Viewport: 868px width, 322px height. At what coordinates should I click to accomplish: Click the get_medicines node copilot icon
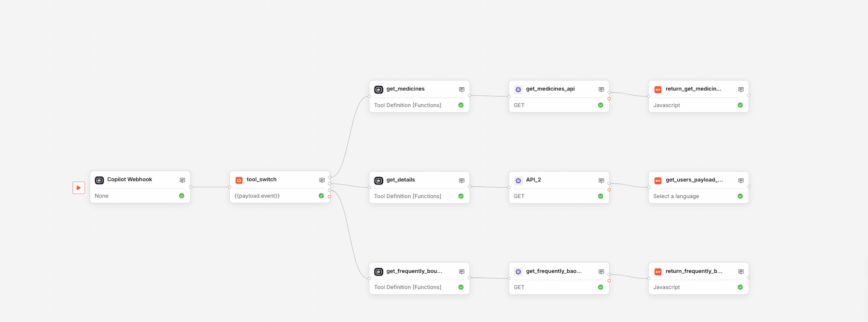[378, 89]
